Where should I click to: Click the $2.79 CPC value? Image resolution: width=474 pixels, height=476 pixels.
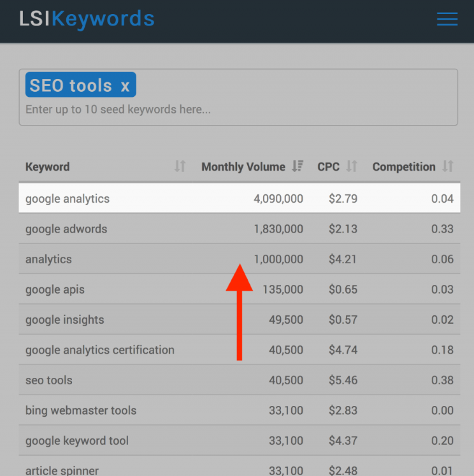tap(343, 199)
